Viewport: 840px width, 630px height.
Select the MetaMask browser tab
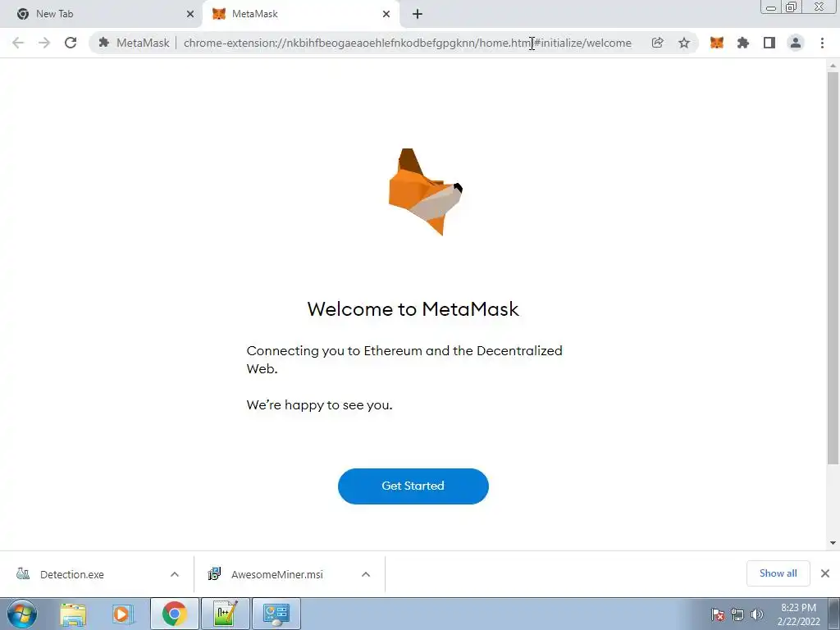point(300,14)
